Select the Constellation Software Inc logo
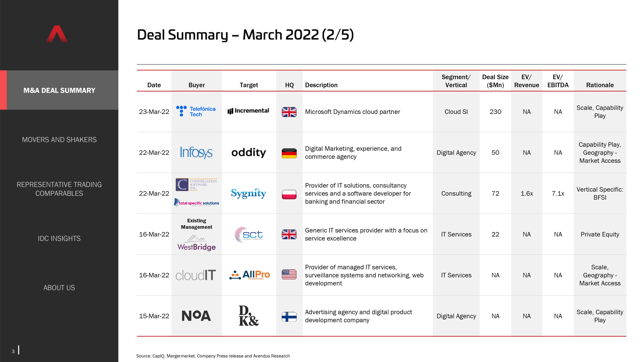The width and height of the screenshot is (644, 362). click(196, 185)
